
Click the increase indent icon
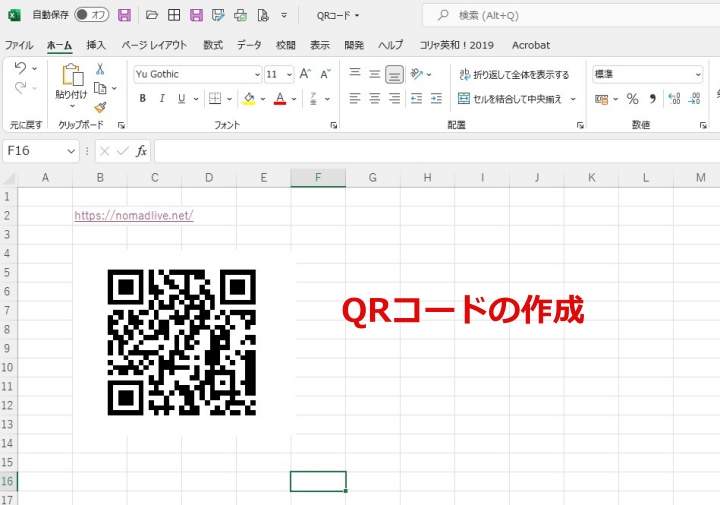(x=436, y=98)
